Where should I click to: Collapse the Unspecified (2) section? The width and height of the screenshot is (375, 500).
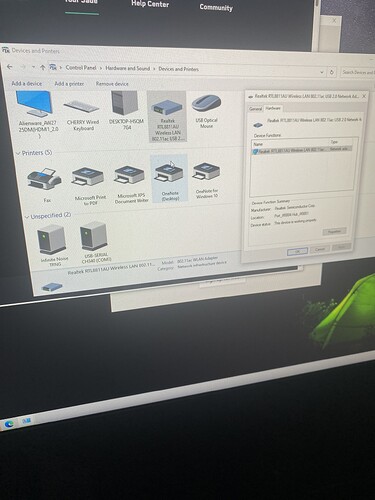coord(27,217)
